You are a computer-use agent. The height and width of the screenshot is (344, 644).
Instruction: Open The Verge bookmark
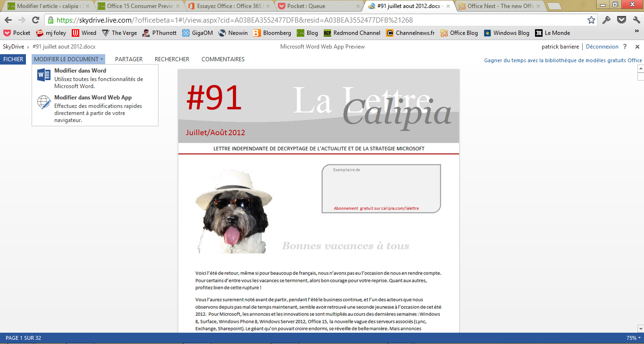tap(119, 33)
